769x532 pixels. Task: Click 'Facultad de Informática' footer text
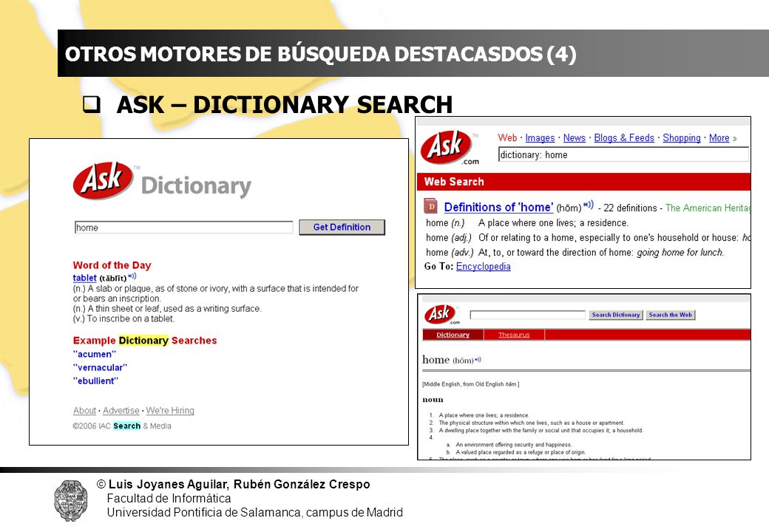(169, 499)
